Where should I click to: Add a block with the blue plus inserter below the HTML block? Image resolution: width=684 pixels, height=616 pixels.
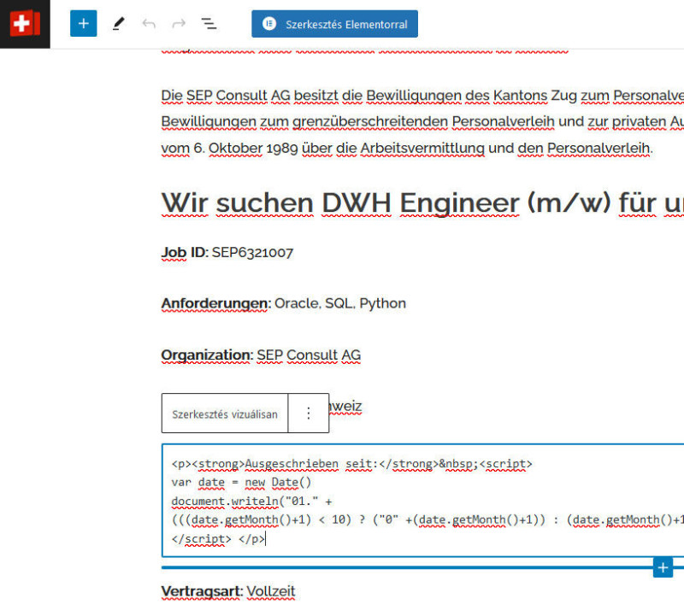(663, 567)
